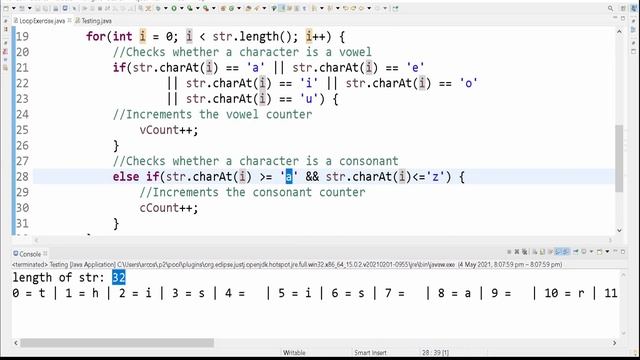640x360 pixels.
Task: Click the terminated Testing launch description line
Action: [287, 264]
